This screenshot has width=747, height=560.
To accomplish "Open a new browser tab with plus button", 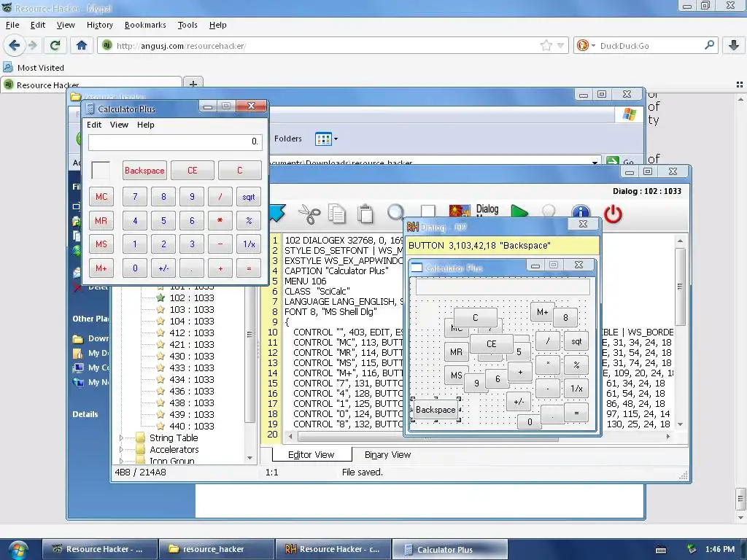I will 193,84.
